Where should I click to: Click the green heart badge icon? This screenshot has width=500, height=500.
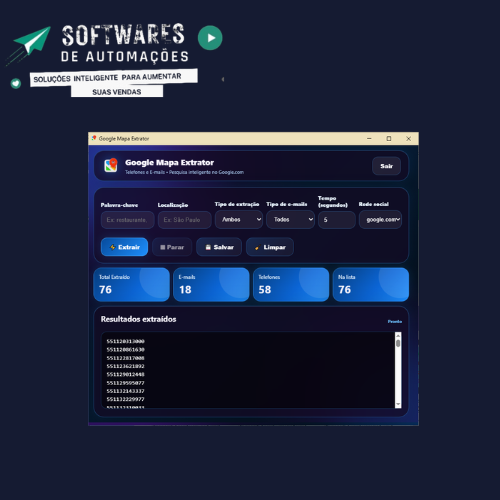(16, 83)
